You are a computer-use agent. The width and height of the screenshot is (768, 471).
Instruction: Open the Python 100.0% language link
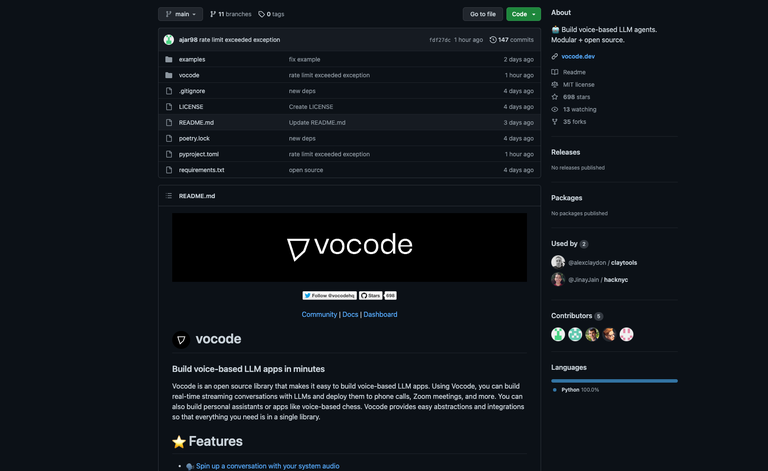580,390
